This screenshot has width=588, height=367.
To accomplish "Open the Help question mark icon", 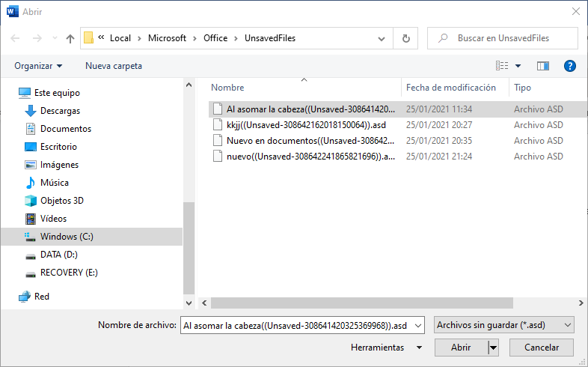I will coord(569,66).
